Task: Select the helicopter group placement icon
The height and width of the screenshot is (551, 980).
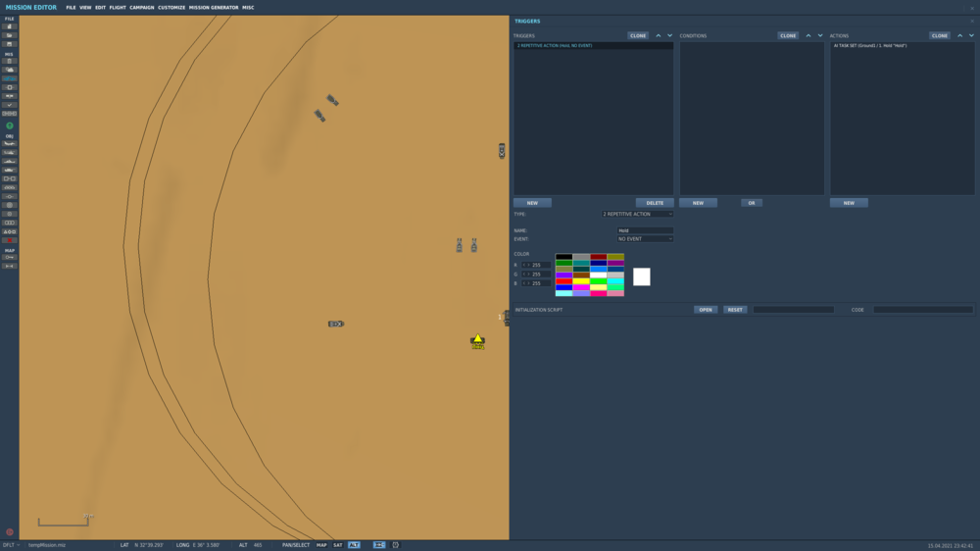Action: 10,153
